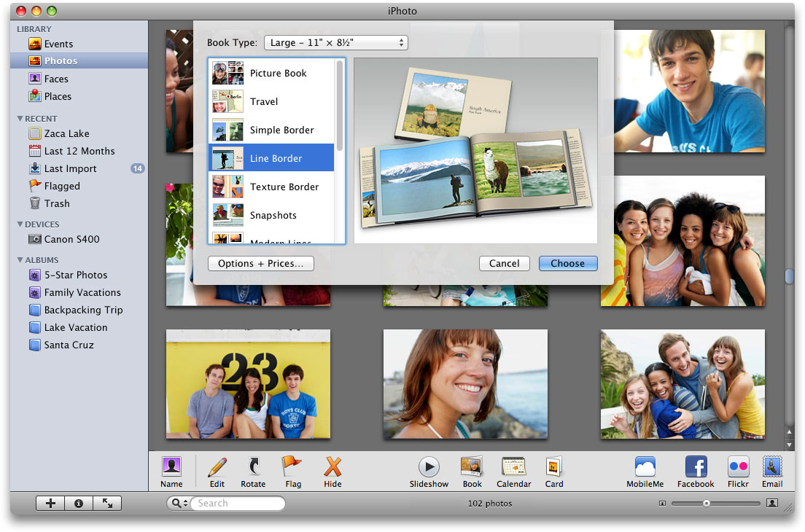805x532 pixels.
Task: Click the MobileMe cloud icon
Action: [645, 467]
